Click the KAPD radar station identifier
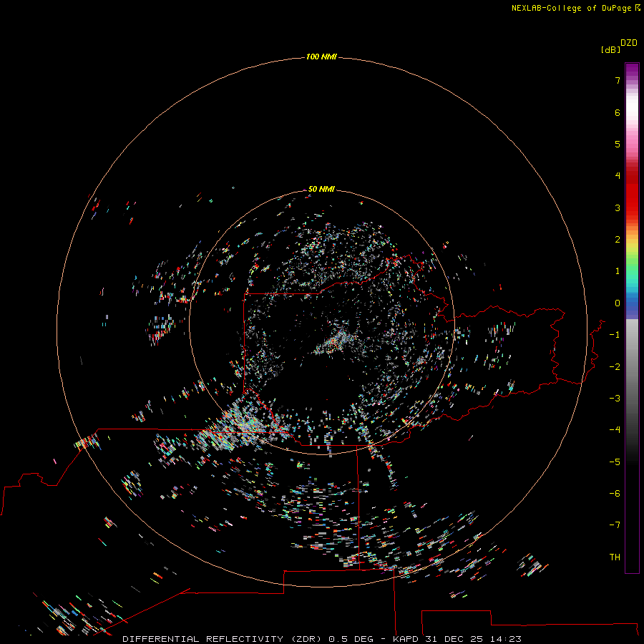This screenshot has width=644, height=644. point(406,639)
